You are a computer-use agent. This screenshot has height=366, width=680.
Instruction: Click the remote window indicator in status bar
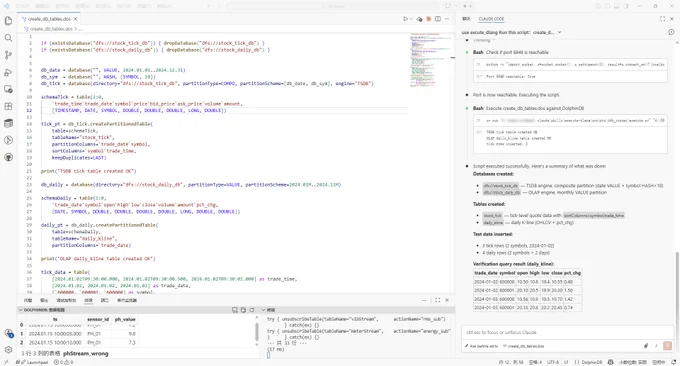(6, 362)
